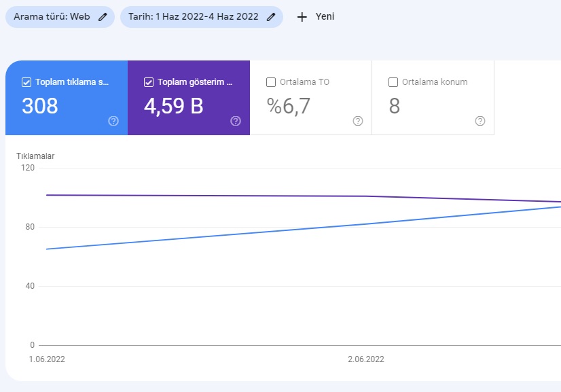
Task: Click the plus icon to add filter
Action: tap(302, 17)
